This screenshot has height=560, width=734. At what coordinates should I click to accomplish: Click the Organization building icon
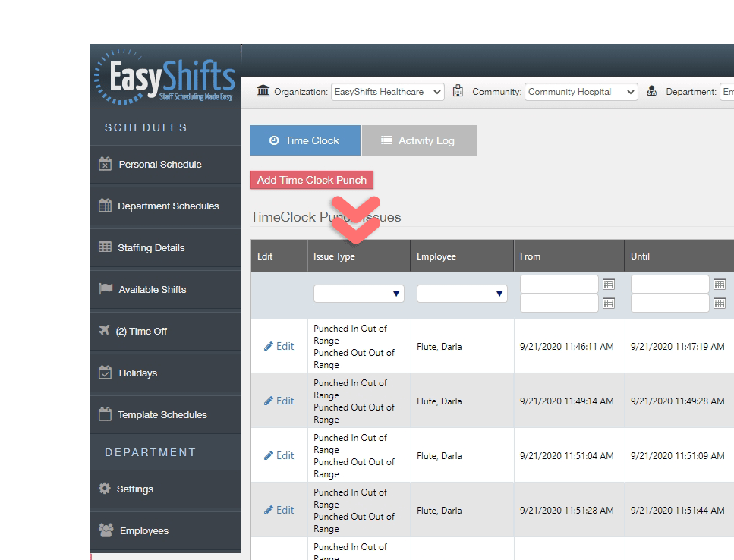[x=263, y=91]
